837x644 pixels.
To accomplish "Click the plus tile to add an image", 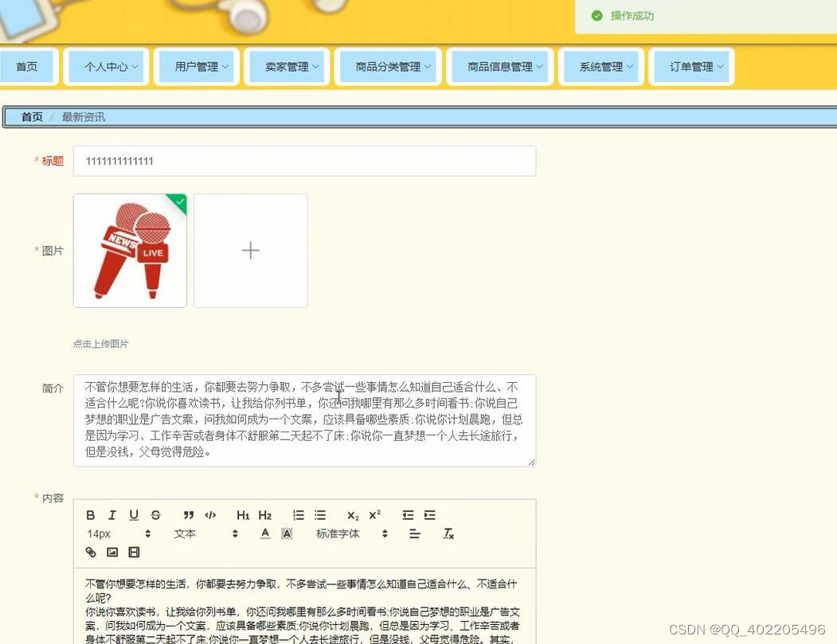I will click(x=250, y=250).
